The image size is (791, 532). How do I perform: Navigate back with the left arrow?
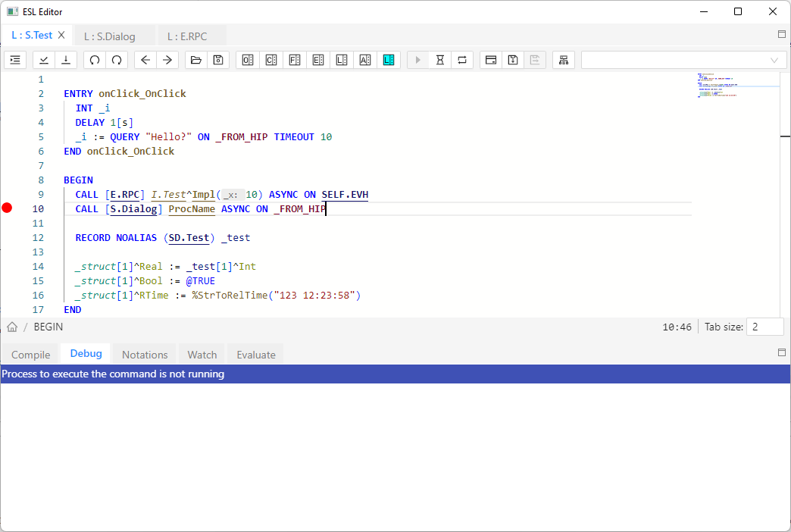point(145,60)
